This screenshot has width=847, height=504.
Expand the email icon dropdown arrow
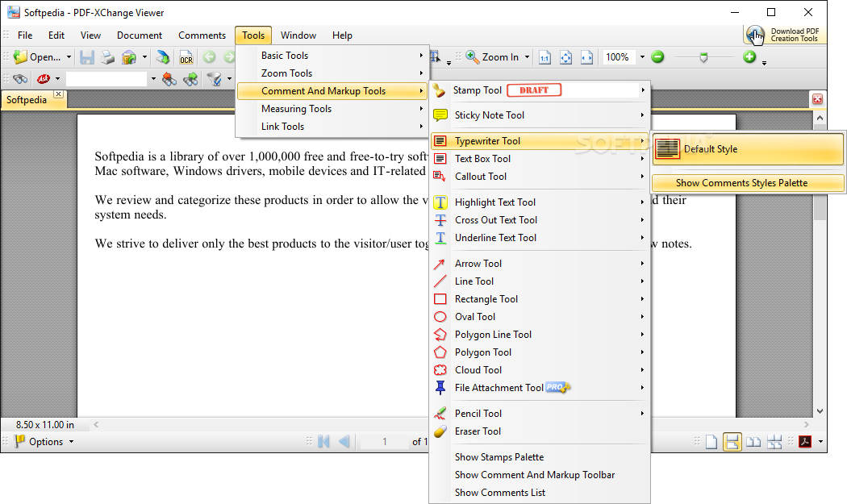[x=144, y=56]
